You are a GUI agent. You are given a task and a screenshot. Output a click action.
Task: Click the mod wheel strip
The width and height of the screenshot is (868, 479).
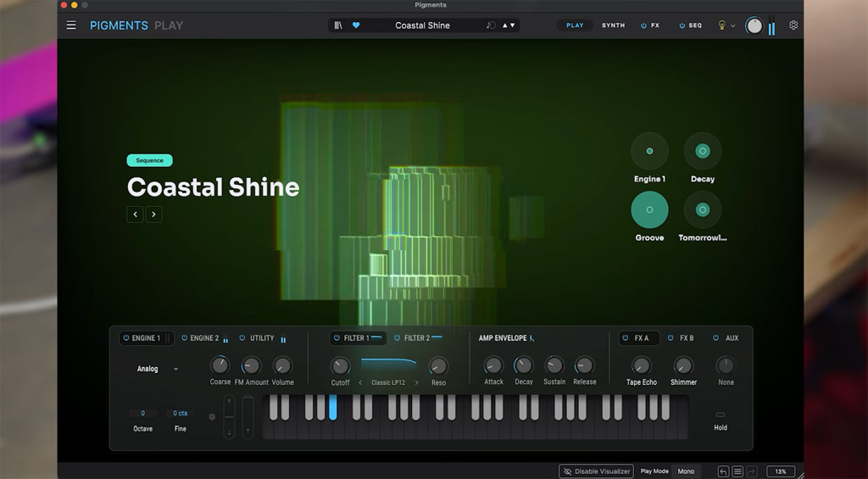[x=248, y=417]
